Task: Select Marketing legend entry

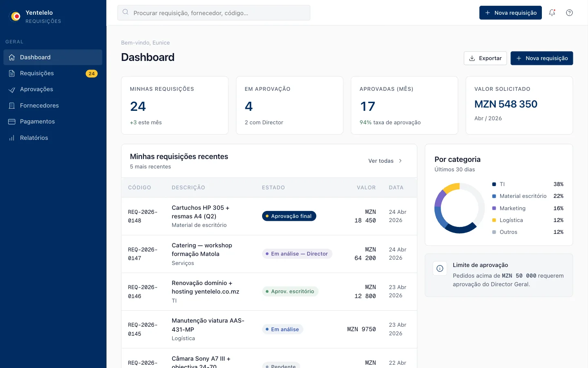Action: pyautogui.click(x=528, y=208)
